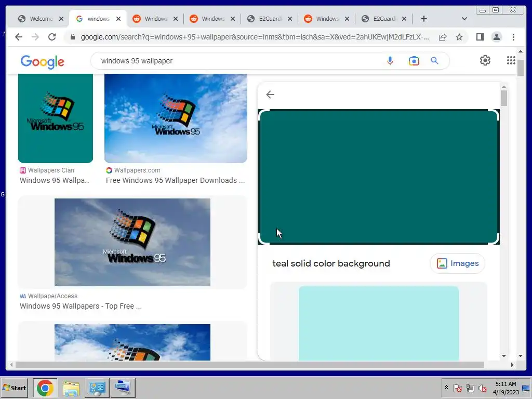Bookmark this tab with star icon
The image size is (532, 399).
(459, 37)
